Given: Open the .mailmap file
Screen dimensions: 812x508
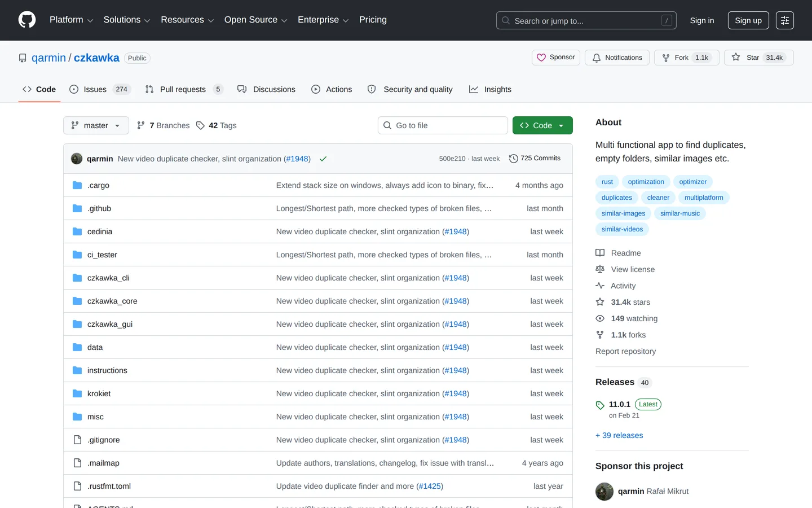Looking at the screenshot, I should tap(103, 463).
